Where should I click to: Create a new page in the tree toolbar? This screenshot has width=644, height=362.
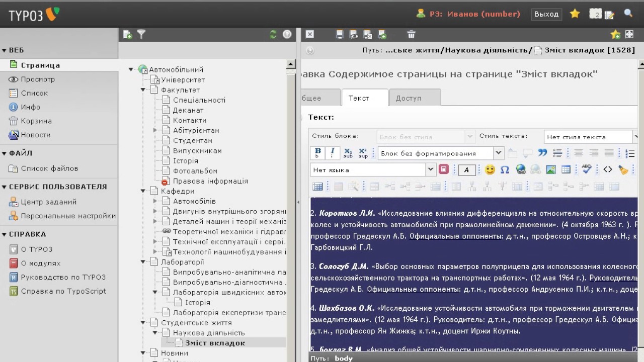tap(127, 34)
